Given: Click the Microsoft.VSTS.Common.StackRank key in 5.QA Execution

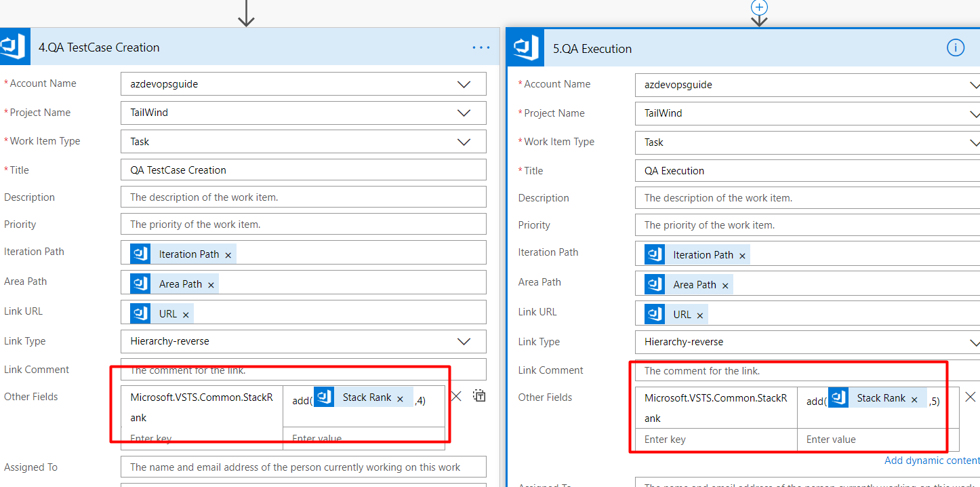Looking at the screenshot, I should click(x=716, y=408).
